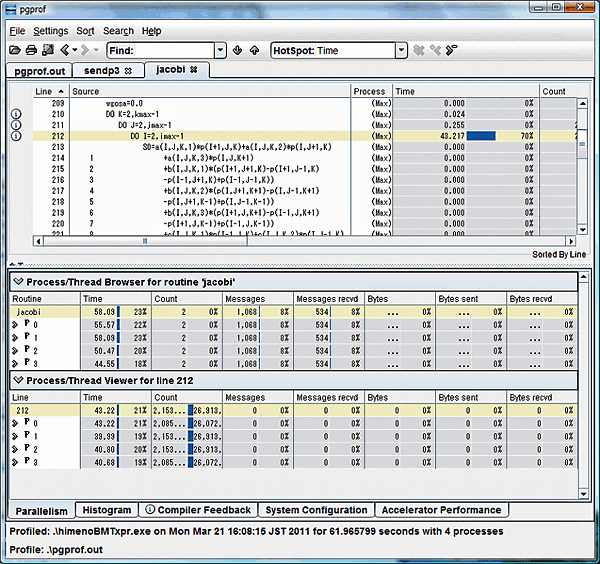Click the open profile folder icon
The image size is (600, 564).
[15, 50]
